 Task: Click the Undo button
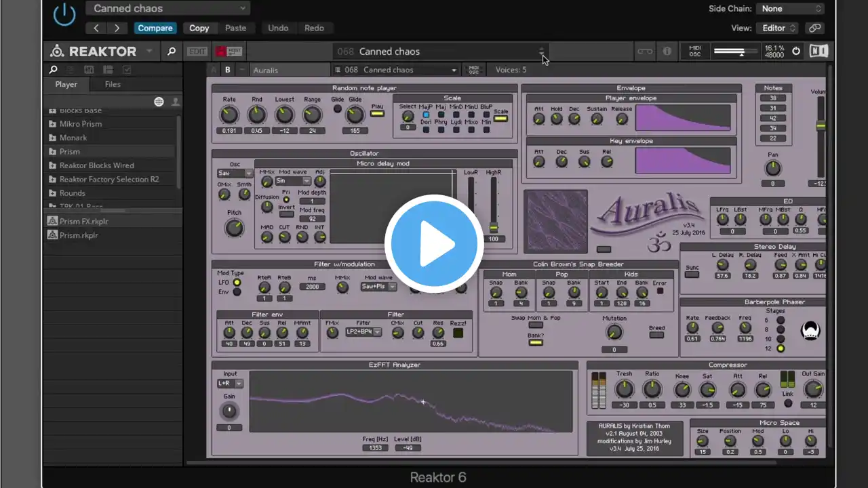click(278, 28)
